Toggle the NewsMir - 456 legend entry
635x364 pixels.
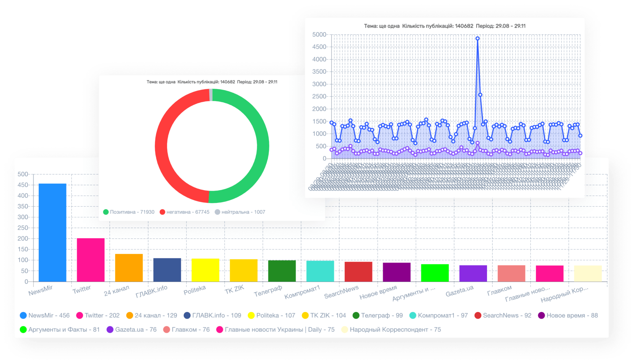[x=45, y=315]
